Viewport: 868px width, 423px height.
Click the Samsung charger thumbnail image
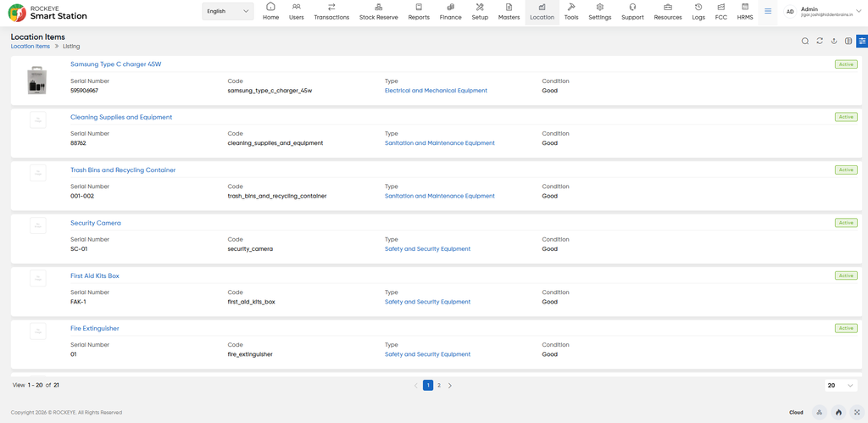pos(37,81)
